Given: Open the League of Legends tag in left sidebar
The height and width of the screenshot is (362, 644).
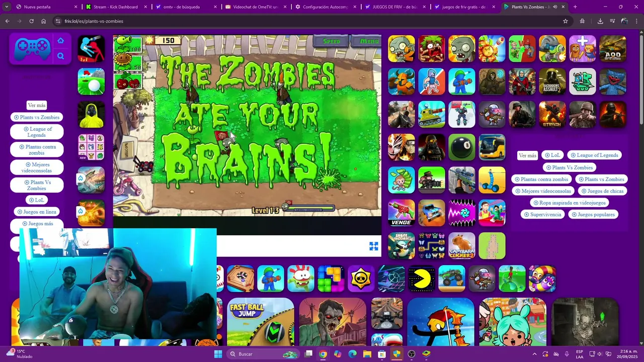Looking at the screenshot, I should pyautogui.click(x=37, y=132).
